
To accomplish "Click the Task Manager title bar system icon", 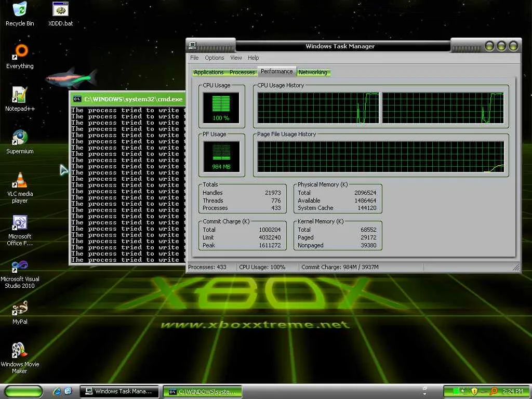I will click(x=192, y=46).
